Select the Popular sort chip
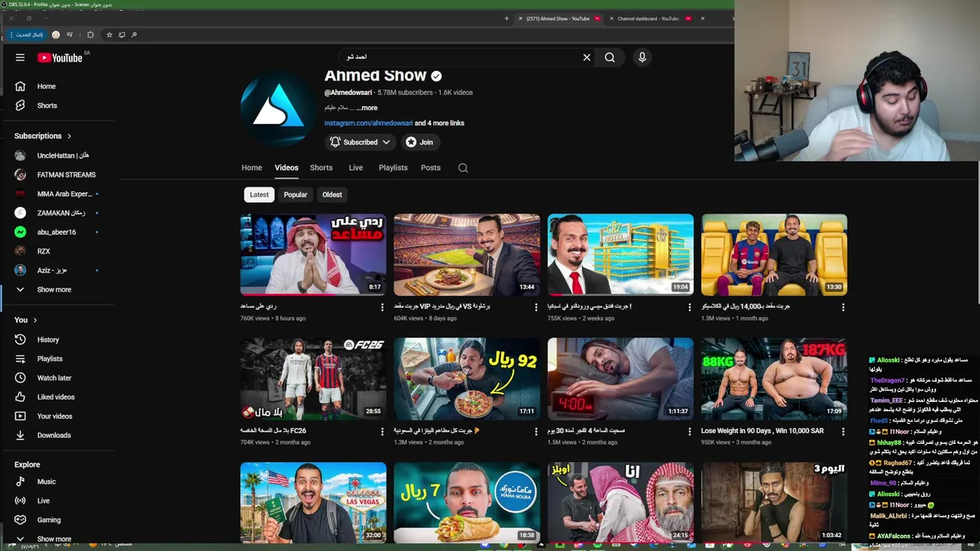This screenshot has height=551, width=980. click(x=296, y=194)
